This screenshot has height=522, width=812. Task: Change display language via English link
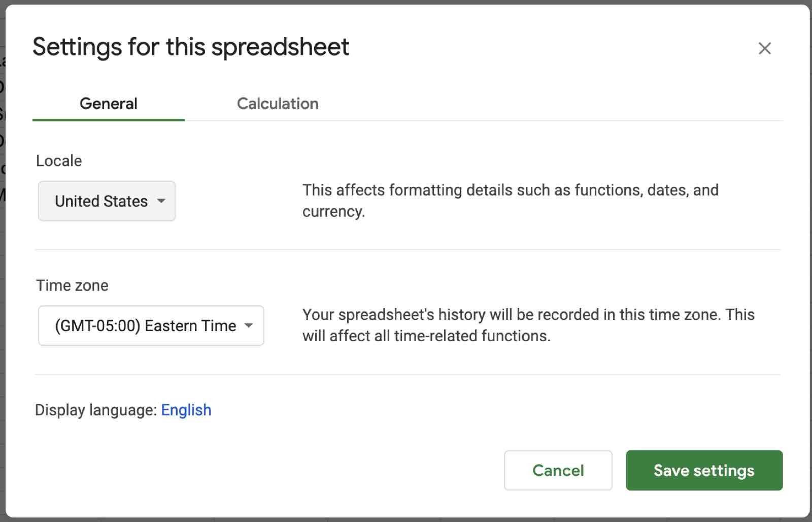[186, 410]
